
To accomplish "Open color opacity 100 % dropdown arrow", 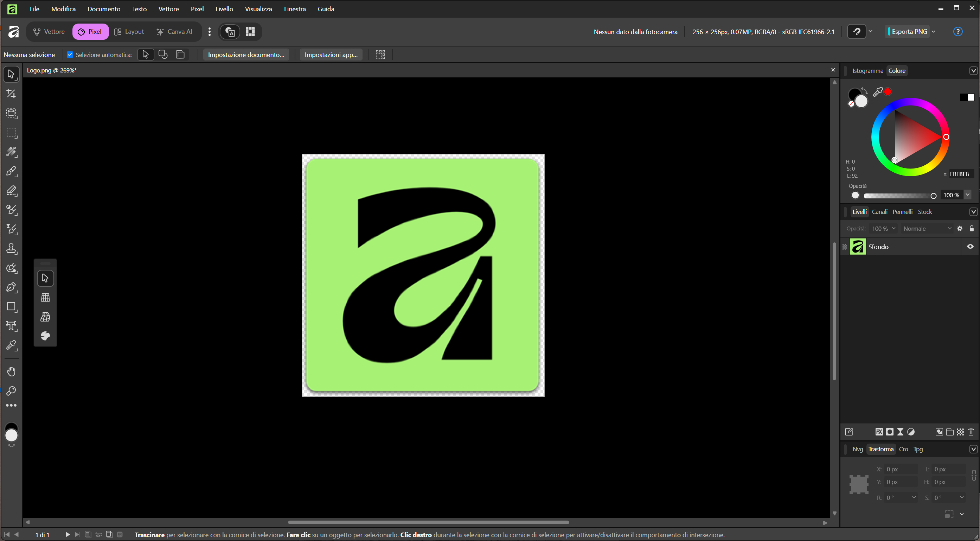I will click(x=967, y=195).
